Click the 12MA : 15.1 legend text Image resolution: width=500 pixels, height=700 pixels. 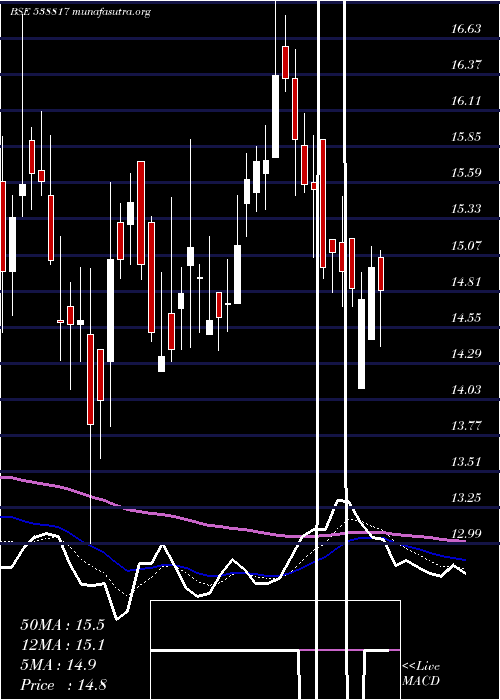coord(62,645)
